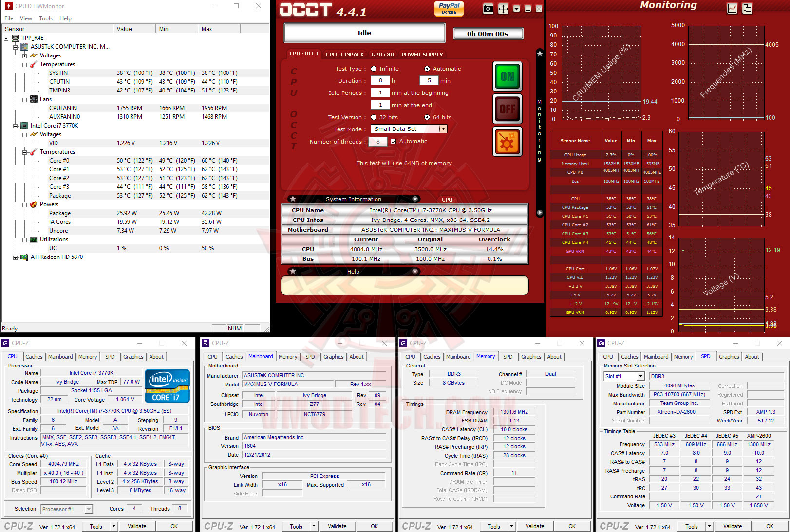Click the Voltages icon under ASUSTeK COMPUTER
The image size is (790, 532).
tap(34, 55)
